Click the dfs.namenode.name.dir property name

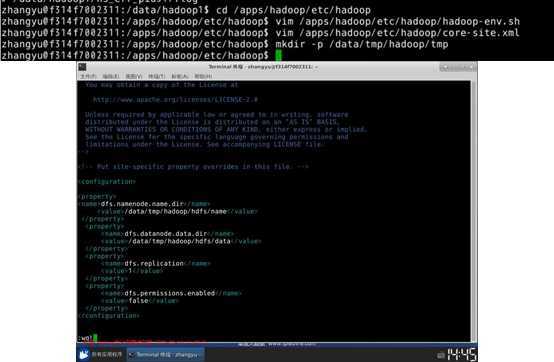pyautogui.click(x=142, y=204)
